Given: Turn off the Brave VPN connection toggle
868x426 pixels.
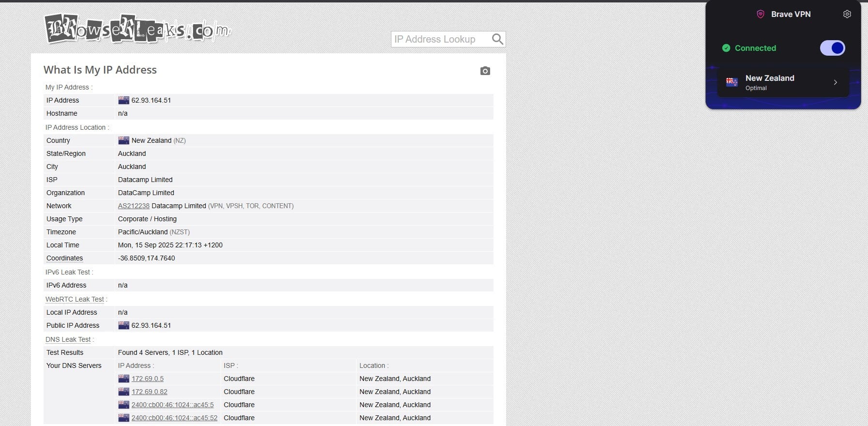Looking at the screenshot, I should tap(832, 48).
